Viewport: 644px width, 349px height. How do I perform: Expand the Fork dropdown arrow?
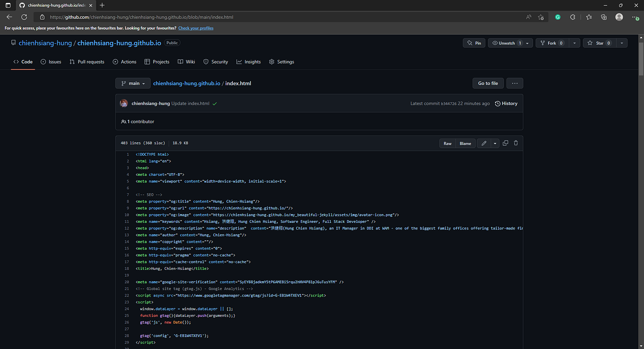click(574, 43)
